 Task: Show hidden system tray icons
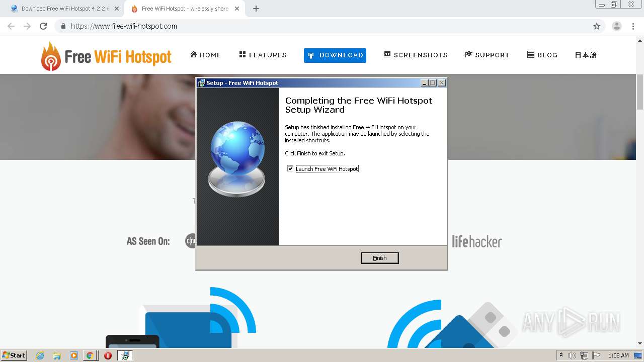561,355
